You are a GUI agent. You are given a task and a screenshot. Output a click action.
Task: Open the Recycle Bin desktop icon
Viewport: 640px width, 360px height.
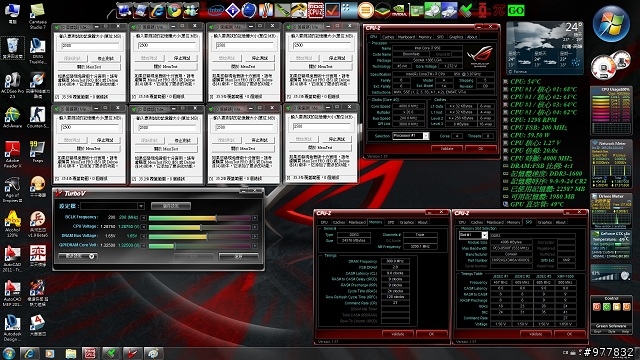[12, 48]
